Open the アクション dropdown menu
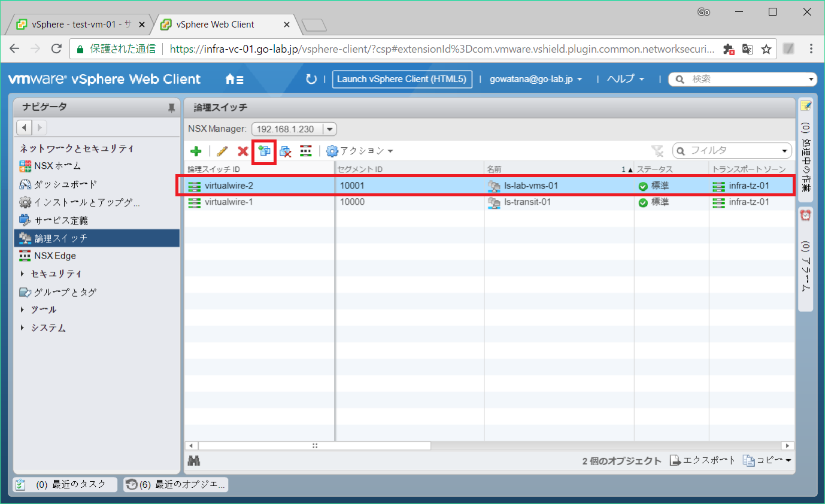 point(359,151)
